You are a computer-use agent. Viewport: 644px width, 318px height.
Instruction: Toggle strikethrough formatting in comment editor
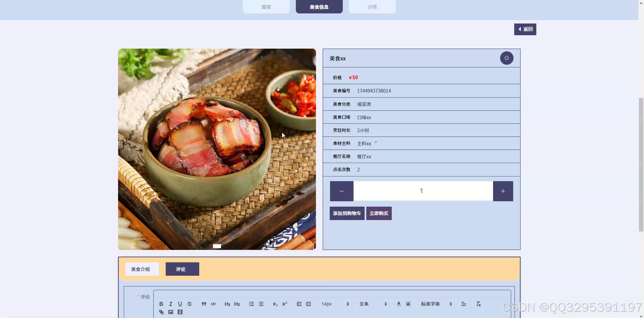pyautogui.click(x=190, y=304)
